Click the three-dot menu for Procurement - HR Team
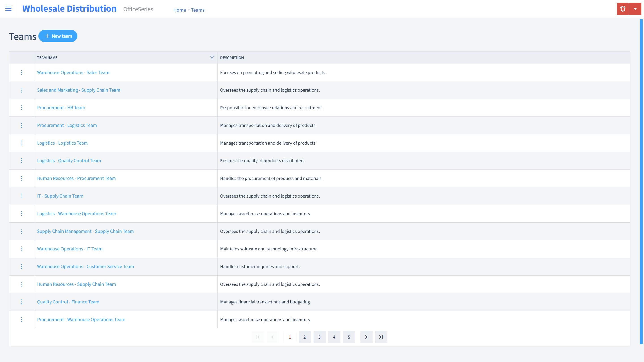 (21, 107)
